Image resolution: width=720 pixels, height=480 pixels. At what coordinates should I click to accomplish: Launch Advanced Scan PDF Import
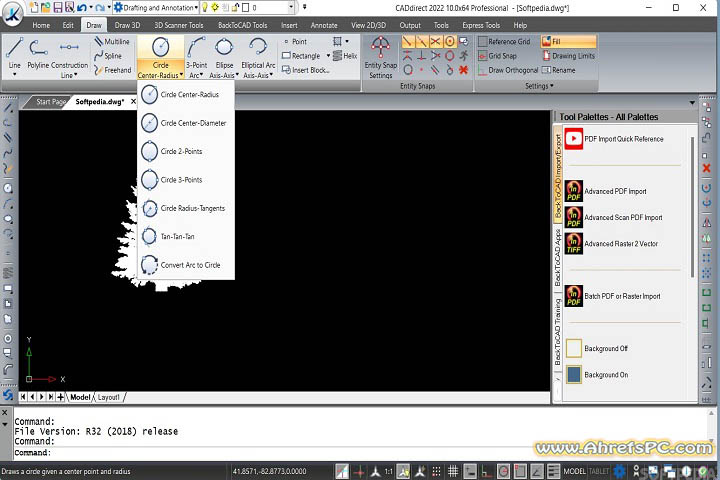614,217
